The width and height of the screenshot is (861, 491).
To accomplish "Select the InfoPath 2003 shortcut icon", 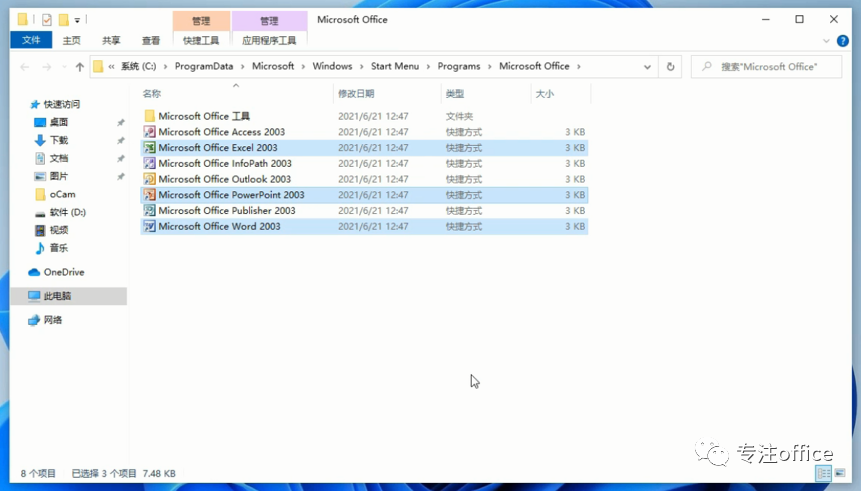I will (x=149, y=163).
